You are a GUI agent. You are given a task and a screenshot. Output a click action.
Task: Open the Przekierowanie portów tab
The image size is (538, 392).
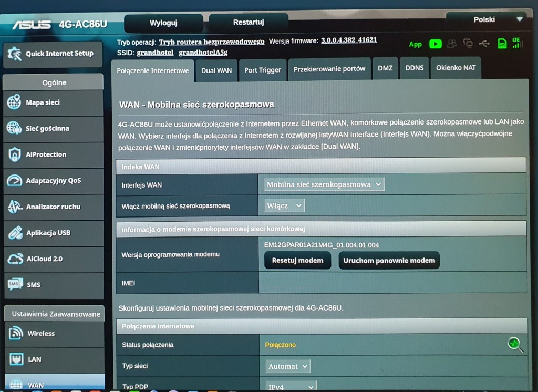(329, 69)
